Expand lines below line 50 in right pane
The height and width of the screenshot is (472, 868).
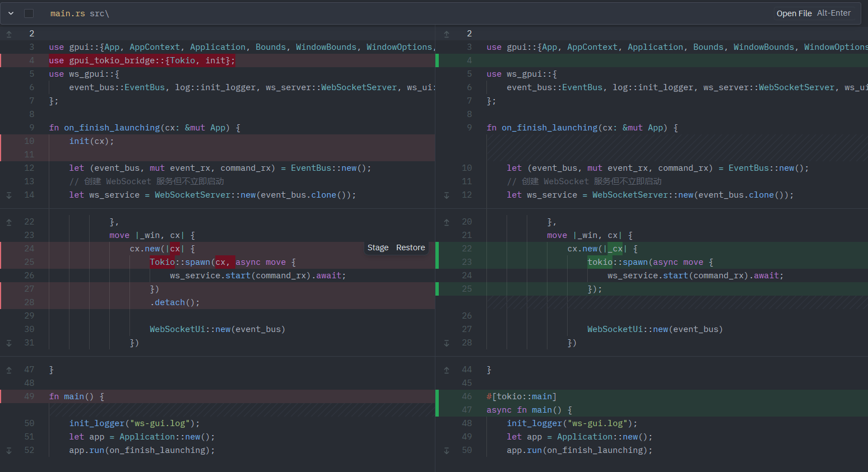coord(447,451)
